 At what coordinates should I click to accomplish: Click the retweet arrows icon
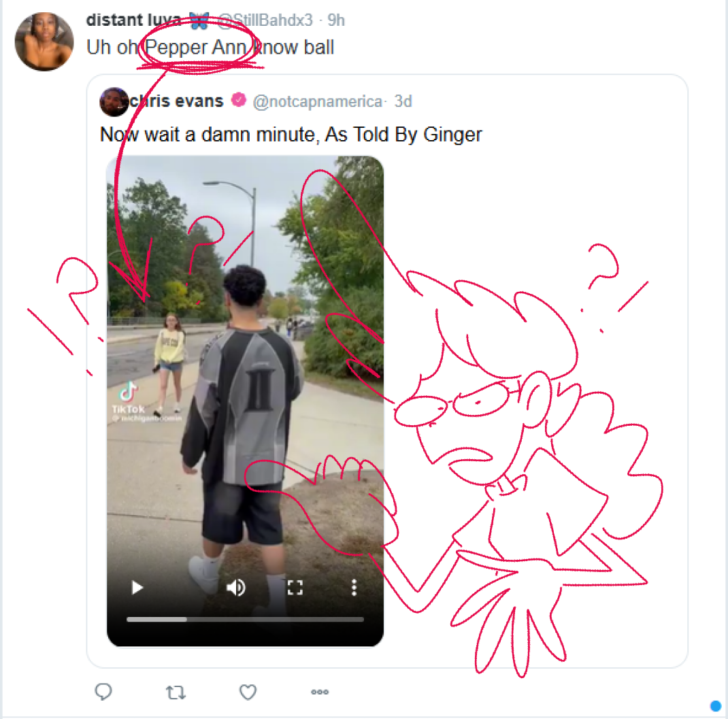tap(176, 692)
